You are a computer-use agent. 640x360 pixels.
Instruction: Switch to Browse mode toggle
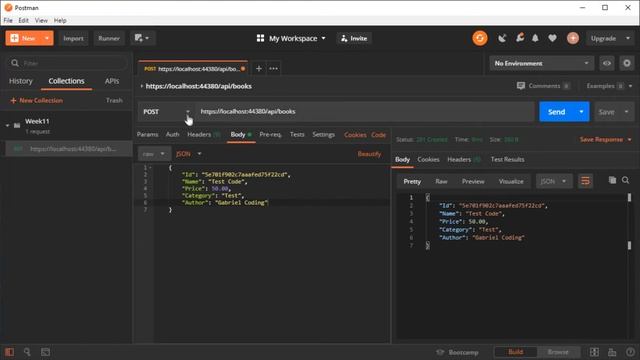[558, 352]
